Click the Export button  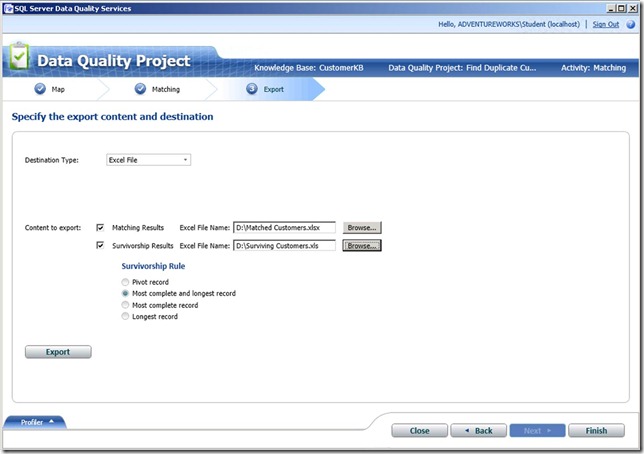click(x=58, y=352)
